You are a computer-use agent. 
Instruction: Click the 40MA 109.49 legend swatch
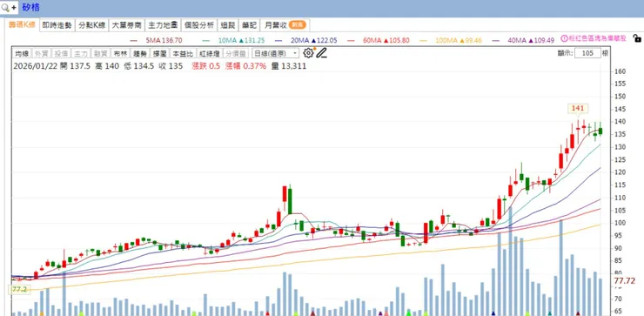[x=496, y=40]
